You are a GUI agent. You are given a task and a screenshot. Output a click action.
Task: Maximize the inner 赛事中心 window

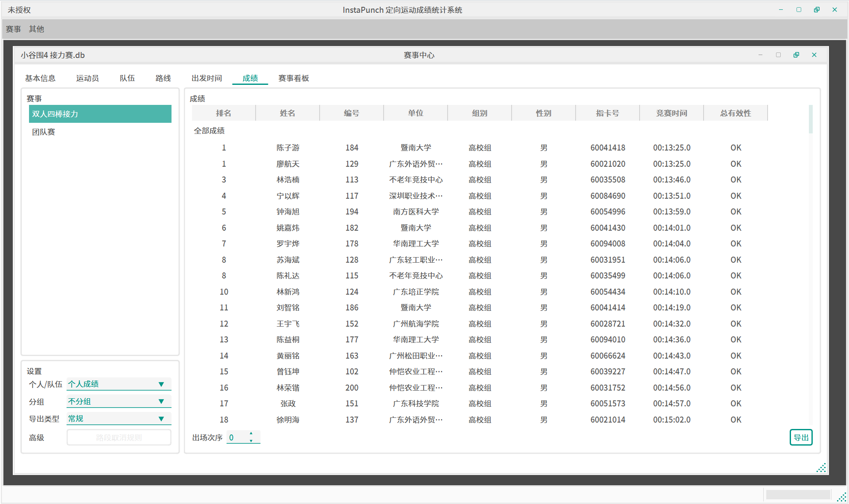(778, 55)
